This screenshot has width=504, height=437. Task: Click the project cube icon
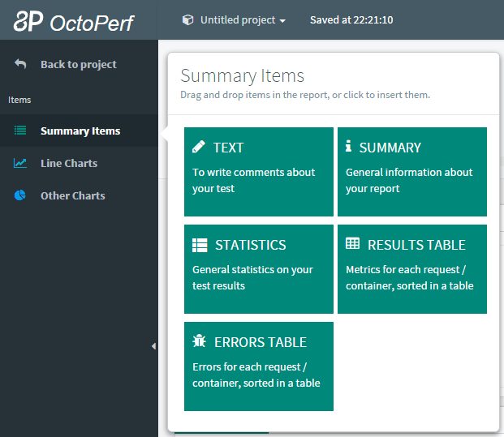[x=187, y=20]
